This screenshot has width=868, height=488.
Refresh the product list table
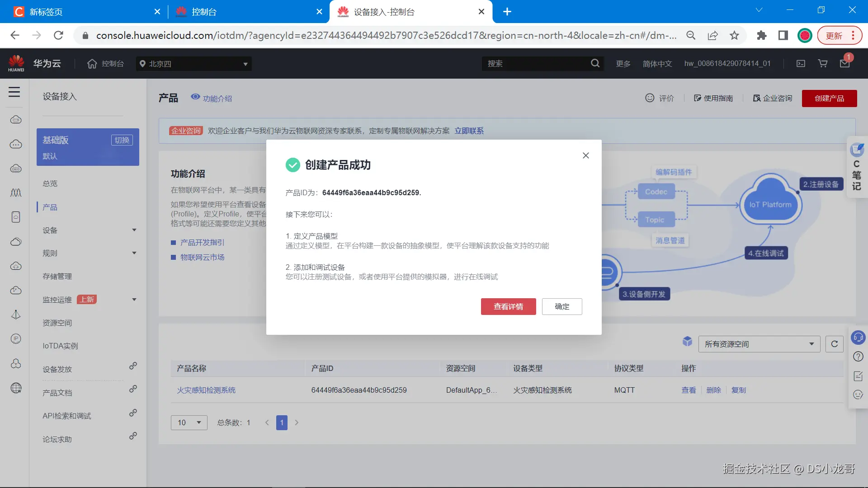pos(834,344)
